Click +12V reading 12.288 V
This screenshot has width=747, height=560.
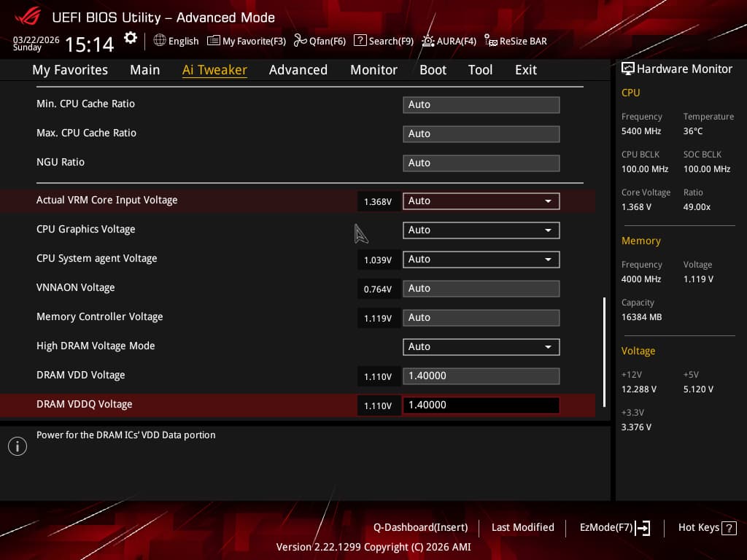coord(639,389)
